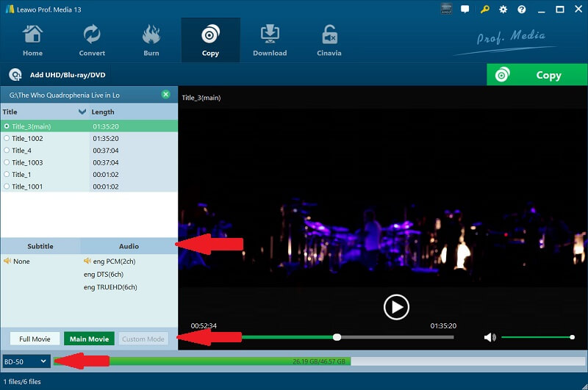Click the key registration icon
Image resolution: width=588 pixels, height=390 pixels.
[x=484, y=10]
